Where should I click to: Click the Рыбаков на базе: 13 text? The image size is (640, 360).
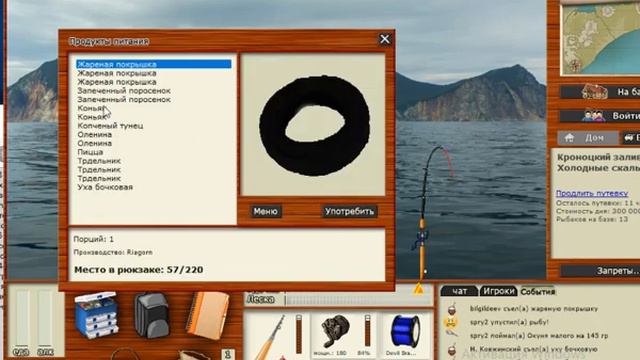592,219
